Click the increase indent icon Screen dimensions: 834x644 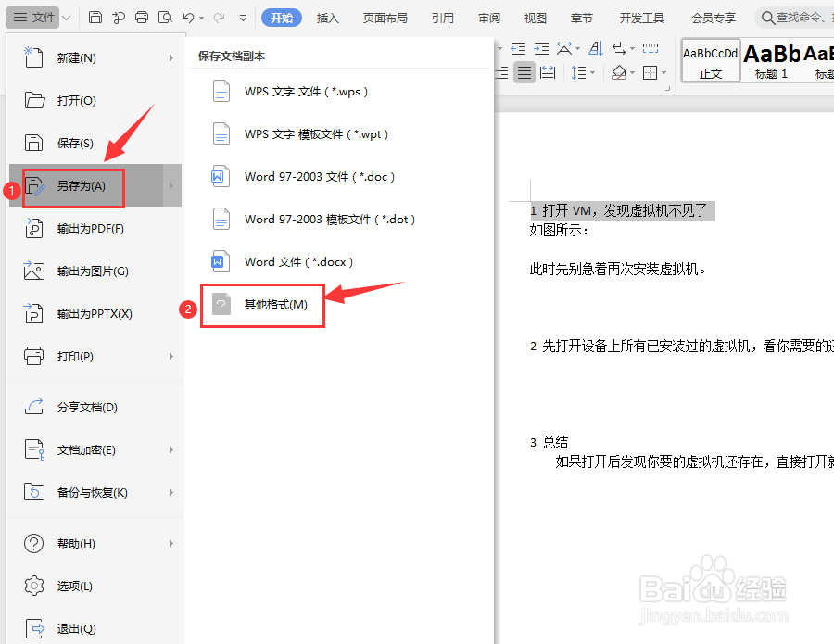541,49
